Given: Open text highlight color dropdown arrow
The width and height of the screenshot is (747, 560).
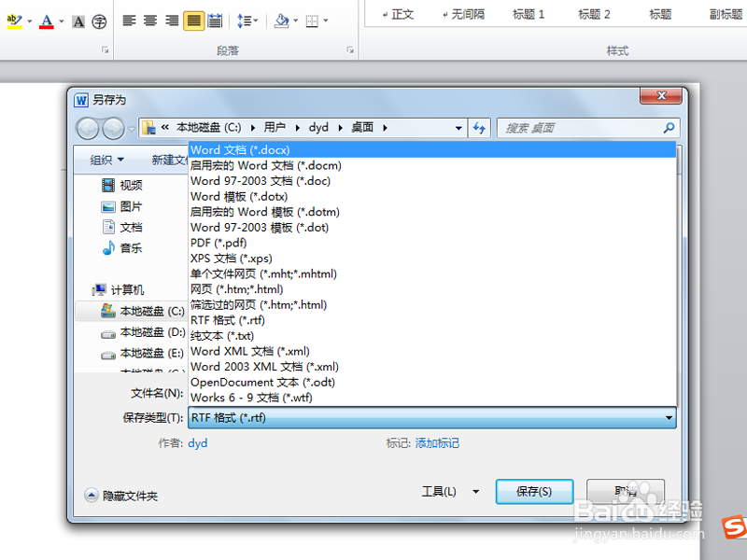Looking at the screenshot, I should 30,21.
